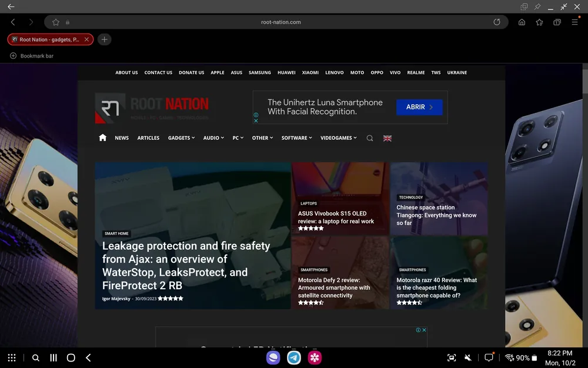This screenshot has height=368, width=588.
Task: Open the pink flower Gallery app
Action: (x=315, y=357)
